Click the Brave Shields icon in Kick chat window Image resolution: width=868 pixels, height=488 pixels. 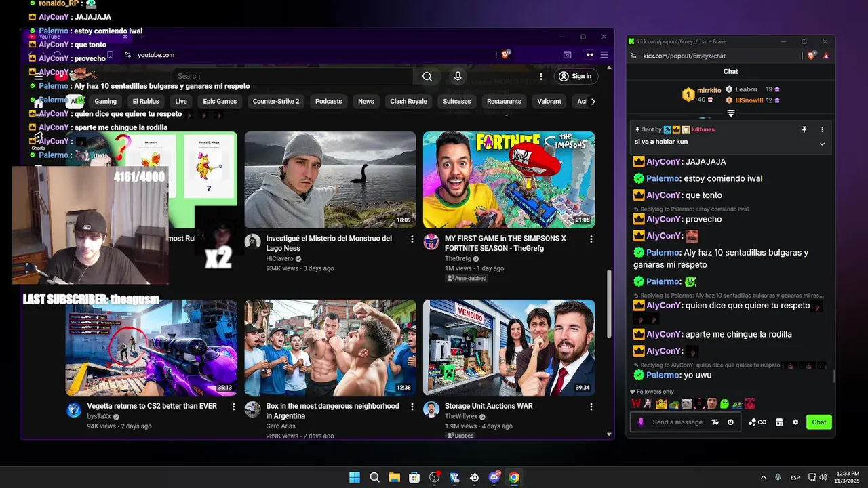coord(812,56)
